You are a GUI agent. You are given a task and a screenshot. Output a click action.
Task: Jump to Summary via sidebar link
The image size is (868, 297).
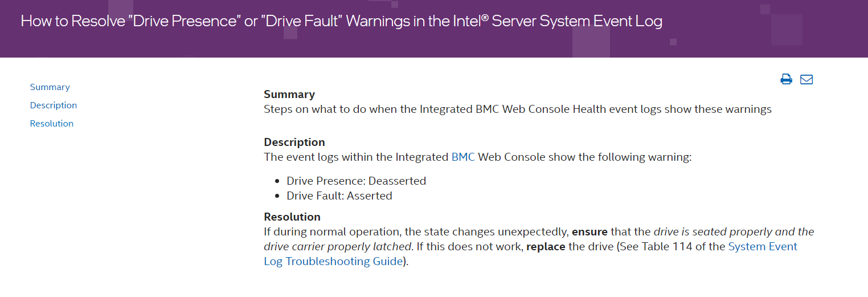point(50,87)
